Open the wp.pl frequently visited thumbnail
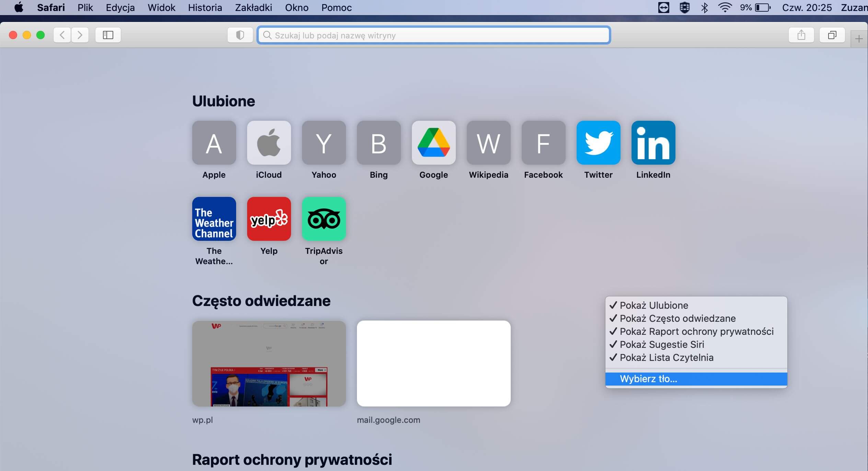 point(269,364)
